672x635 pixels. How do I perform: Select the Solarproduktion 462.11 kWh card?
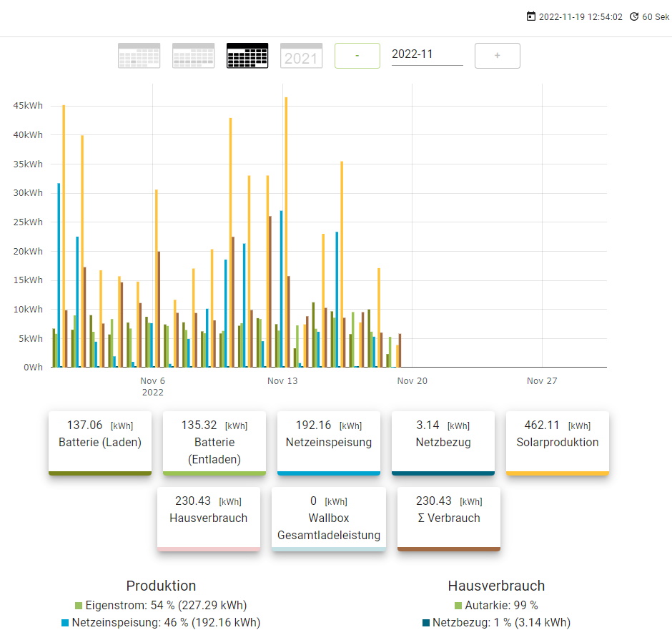point(558,443)
